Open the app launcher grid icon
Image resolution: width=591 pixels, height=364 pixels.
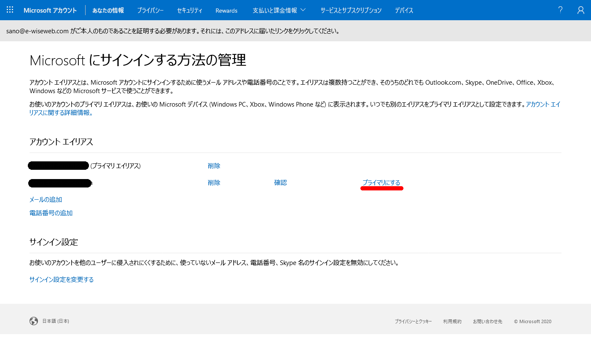point(10,10)
